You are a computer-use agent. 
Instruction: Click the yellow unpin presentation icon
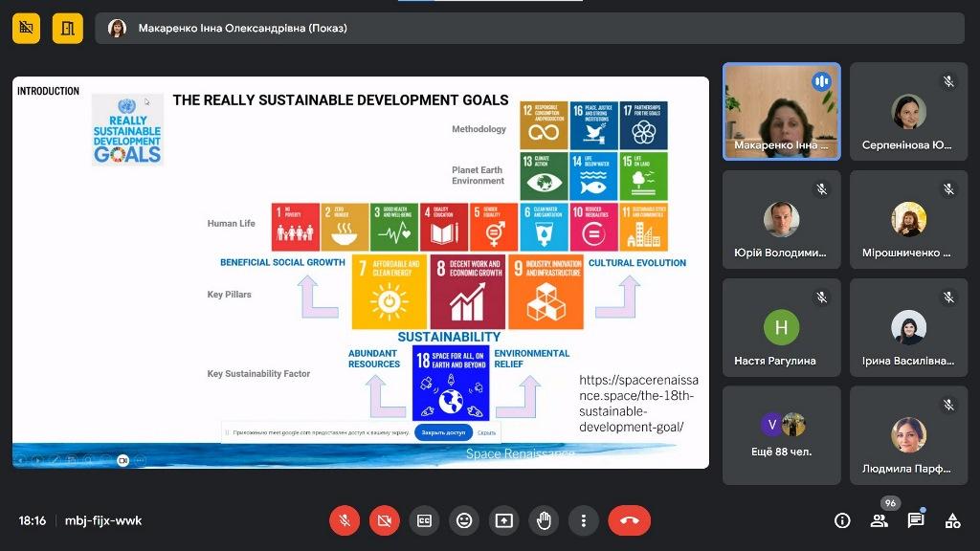(27, 28)
